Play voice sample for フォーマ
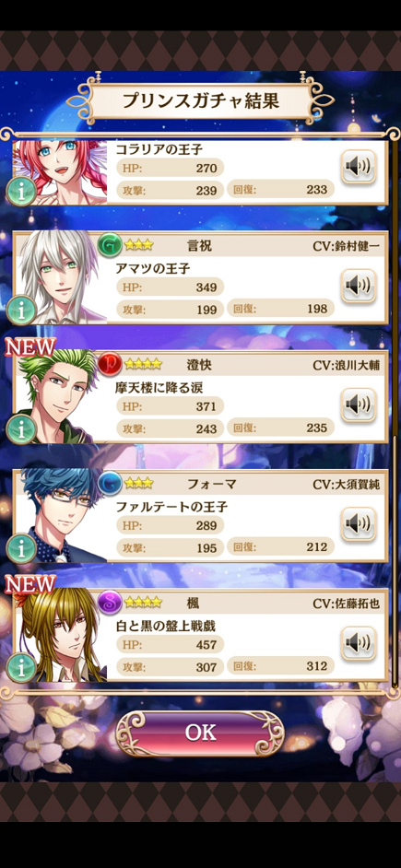This screenshot has height=868, width=401. tap(359, 524)
